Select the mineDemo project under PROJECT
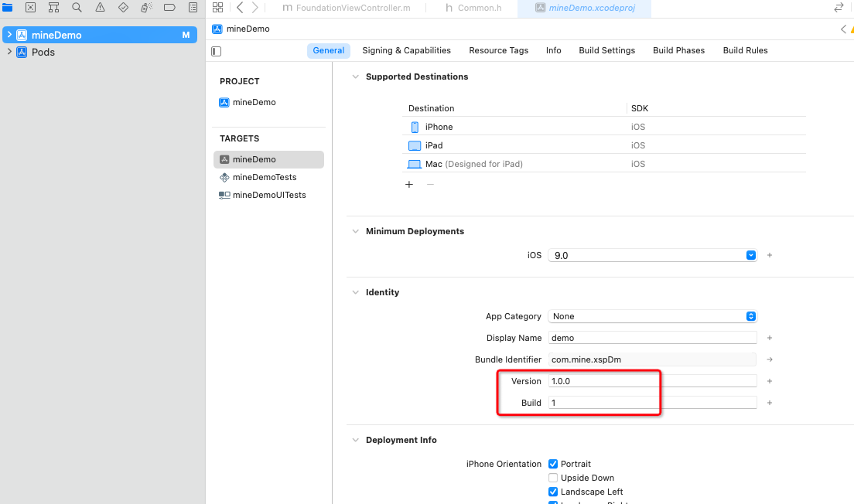This screenshot has height=504, width=854. [248, 102]
